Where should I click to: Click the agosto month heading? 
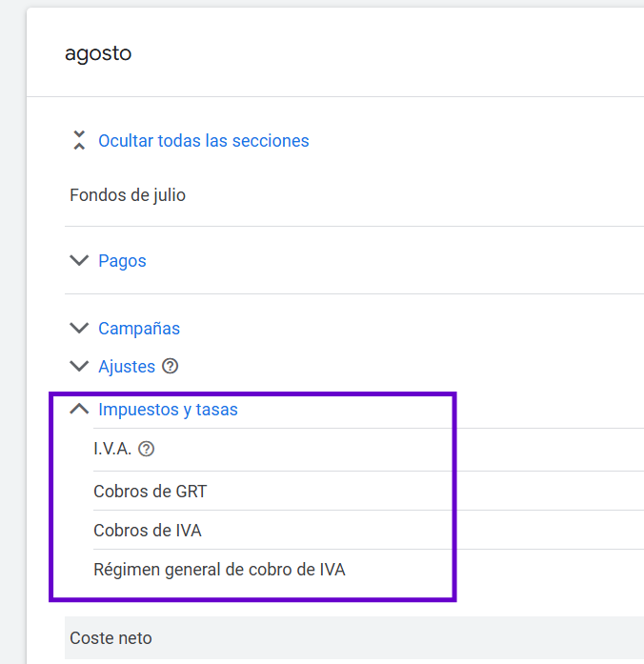[x=98, y=53]
